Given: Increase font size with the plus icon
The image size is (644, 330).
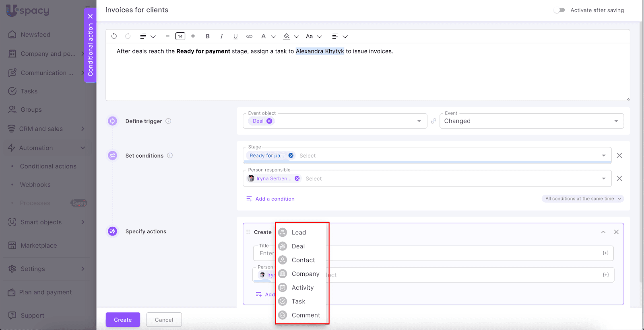Looking at the screenshot, I should pyautogui.click(x=193, y=36).
